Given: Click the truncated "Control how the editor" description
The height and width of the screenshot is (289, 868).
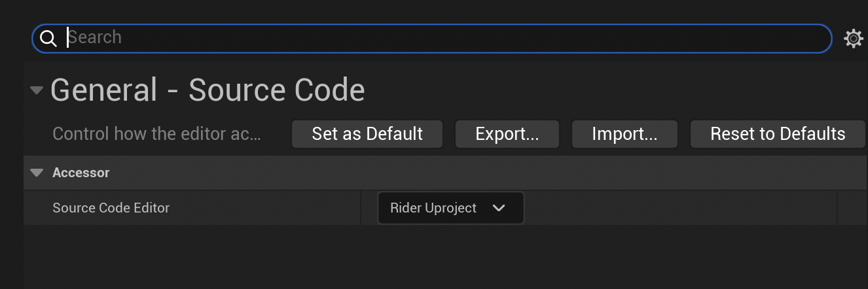Looking at the screenshot, I should click(156, 134).
